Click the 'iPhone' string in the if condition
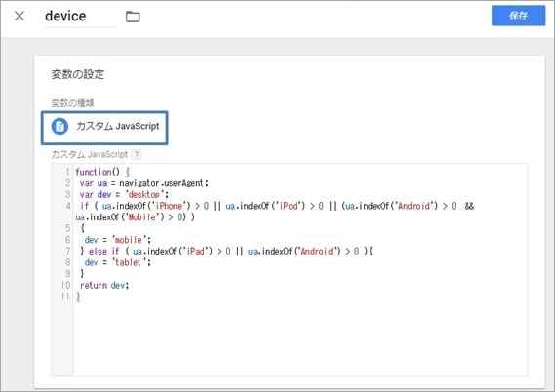The height and width of the screenshot is (392, 555). [x=169, y=206]
